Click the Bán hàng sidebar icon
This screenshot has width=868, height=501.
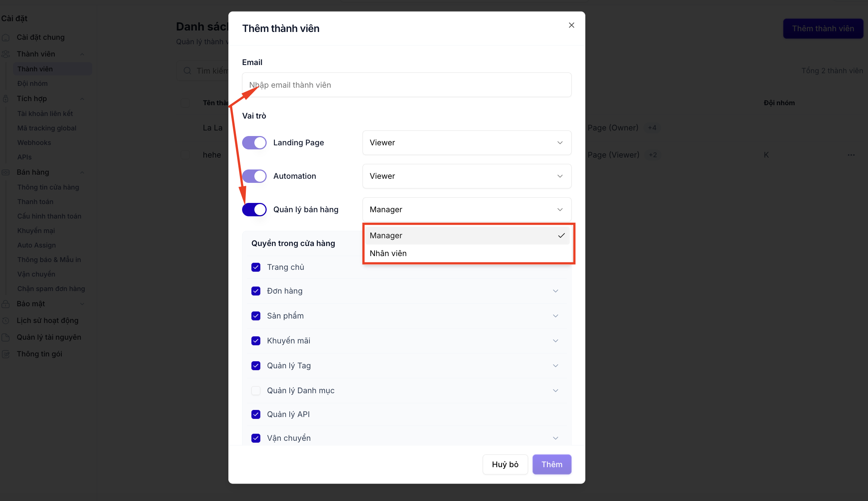(x=6, y=172)
